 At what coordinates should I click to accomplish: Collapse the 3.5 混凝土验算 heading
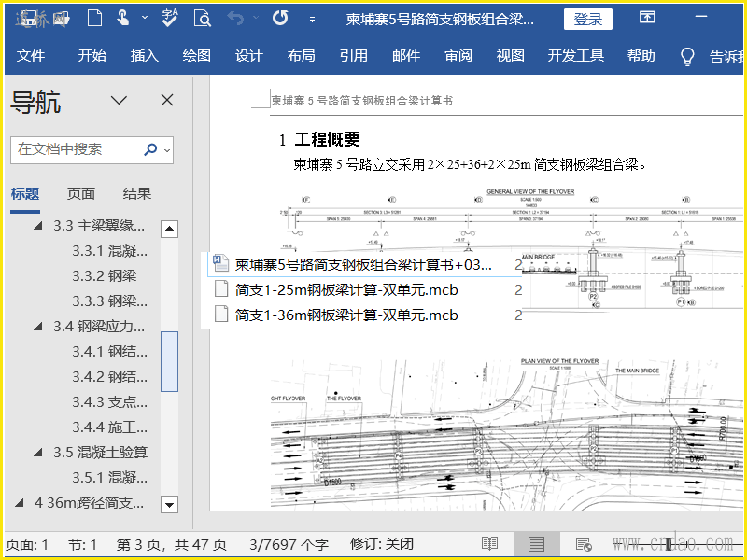click(x=38, y=453)
